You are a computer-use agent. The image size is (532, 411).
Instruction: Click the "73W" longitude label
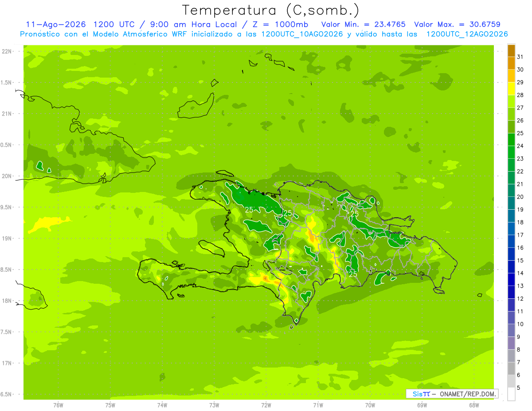(x=214, y=405)
